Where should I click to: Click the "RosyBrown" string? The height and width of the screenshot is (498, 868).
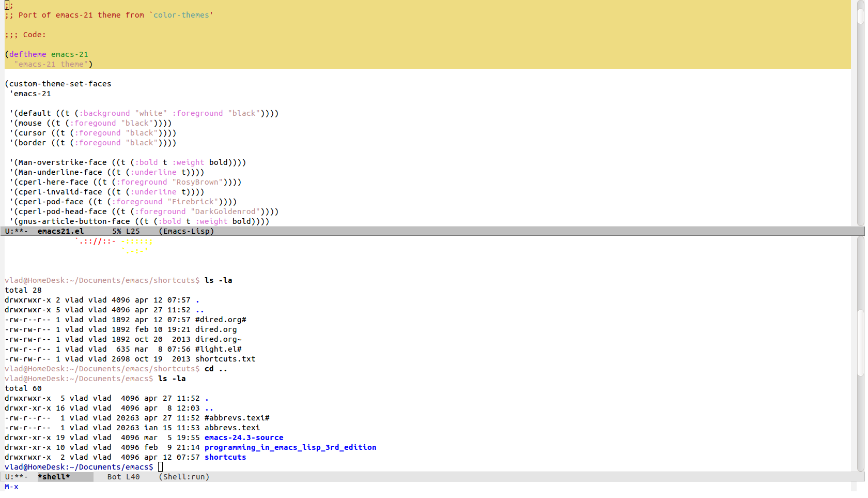(x=197, y=182)
